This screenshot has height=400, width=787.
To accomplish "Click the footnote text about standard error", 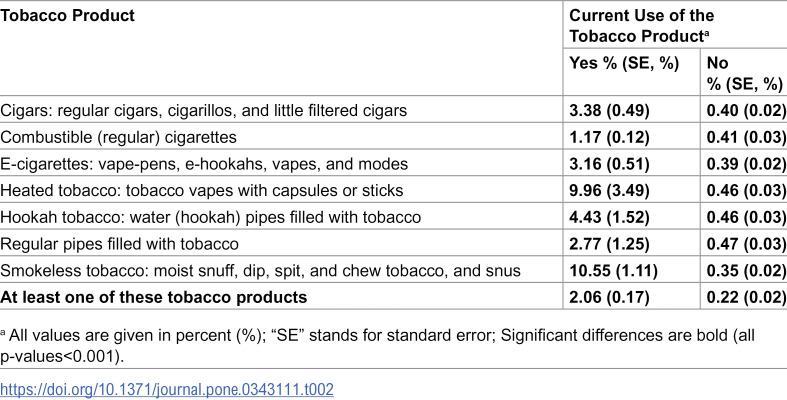I will tap(377, 342).
